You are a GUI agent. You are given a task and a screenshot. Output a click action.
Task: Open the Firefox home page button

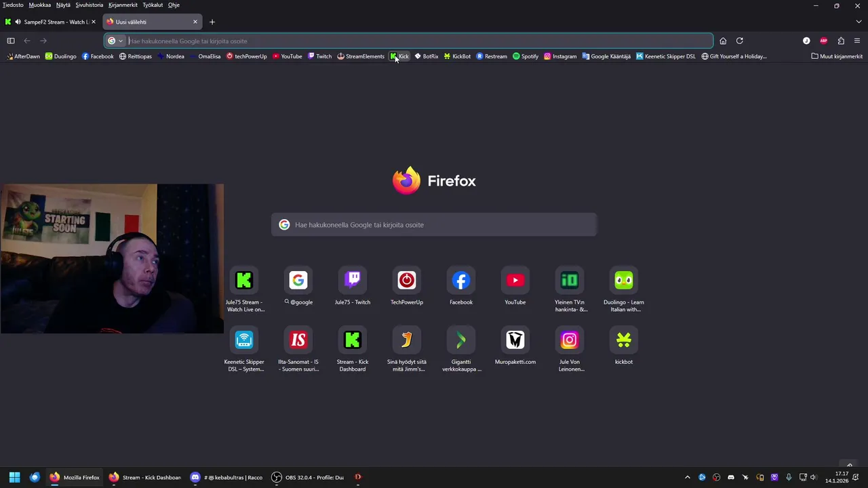[723, 41]
